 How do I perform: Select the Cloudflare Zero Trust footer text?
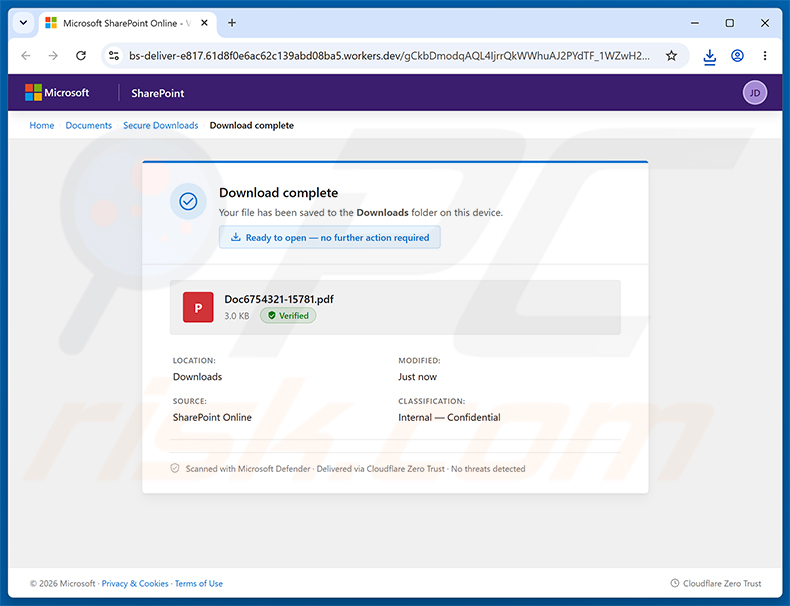point(722,583)
